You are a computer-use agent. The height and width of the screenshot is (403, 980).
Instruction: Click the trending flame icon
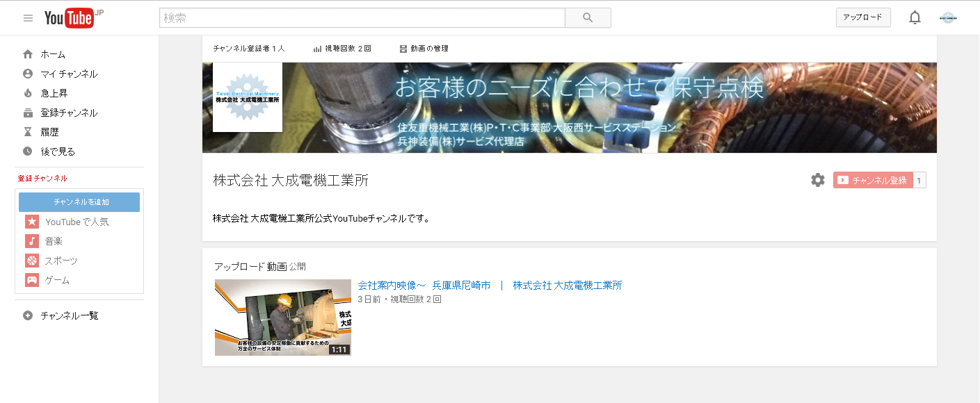pos(28,93)
